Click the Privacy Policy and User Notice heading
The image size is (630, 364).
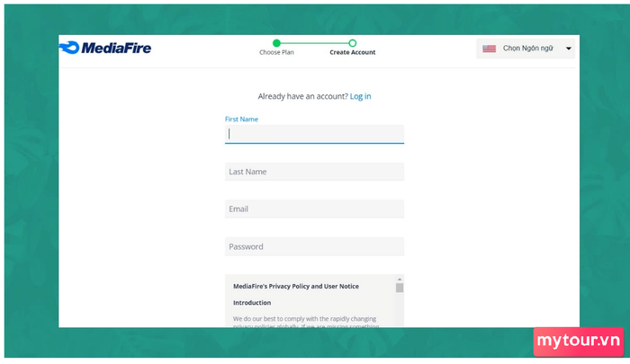[296, 286]
